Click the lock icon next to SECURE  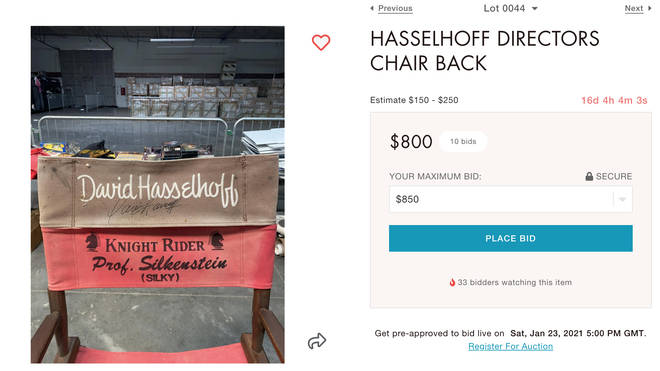pos(589,176)
